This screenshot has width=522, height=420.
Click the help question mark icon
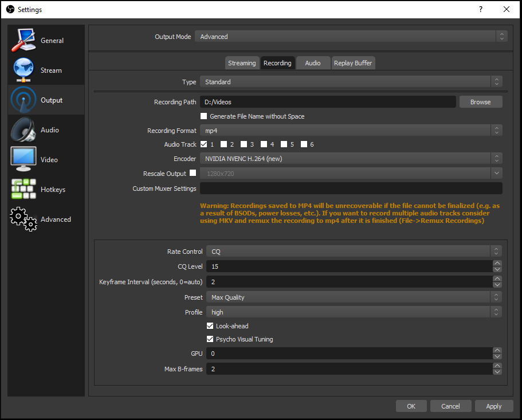point(480,9)
